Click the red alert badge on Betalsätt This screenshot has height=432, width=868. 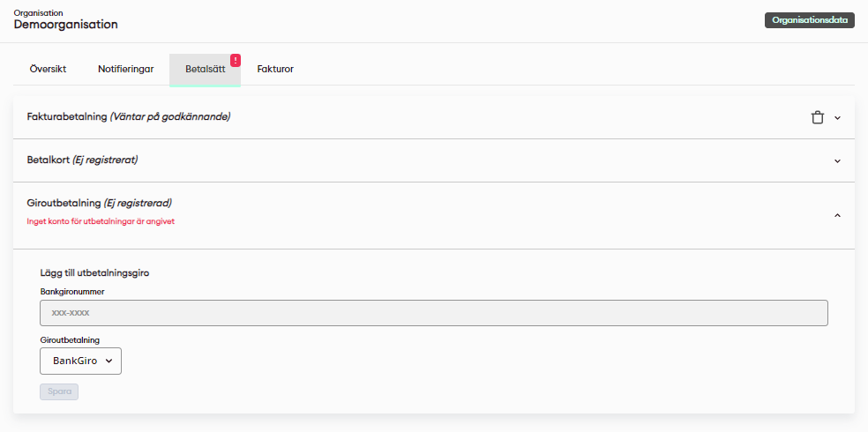[236, 60]
